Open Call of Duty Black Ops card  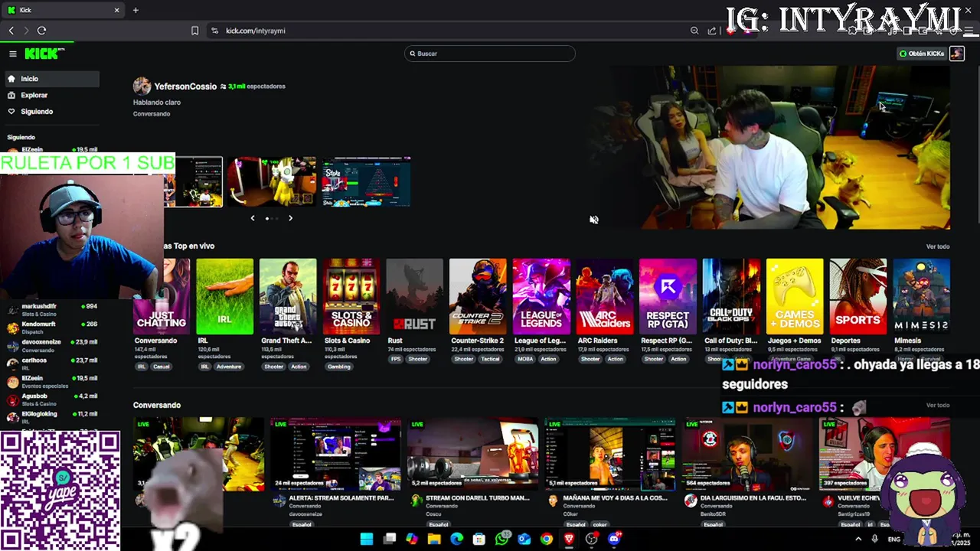[x=731, y=297]
